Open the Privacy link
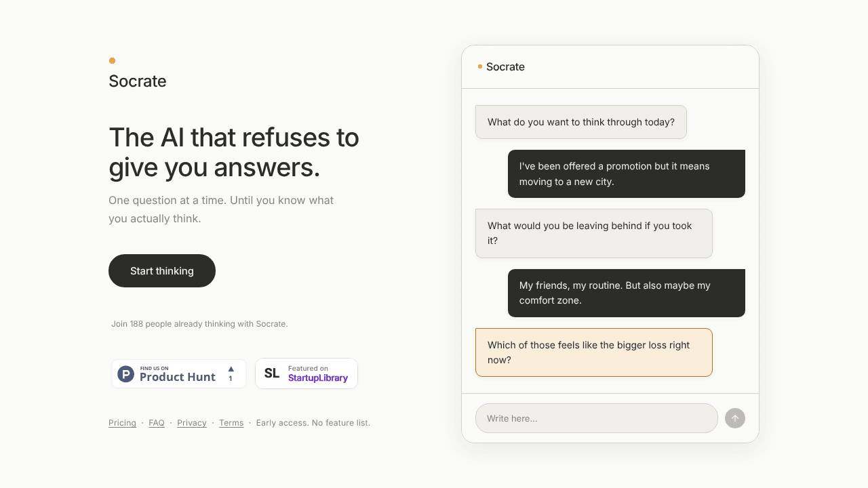 pos(192,423)
